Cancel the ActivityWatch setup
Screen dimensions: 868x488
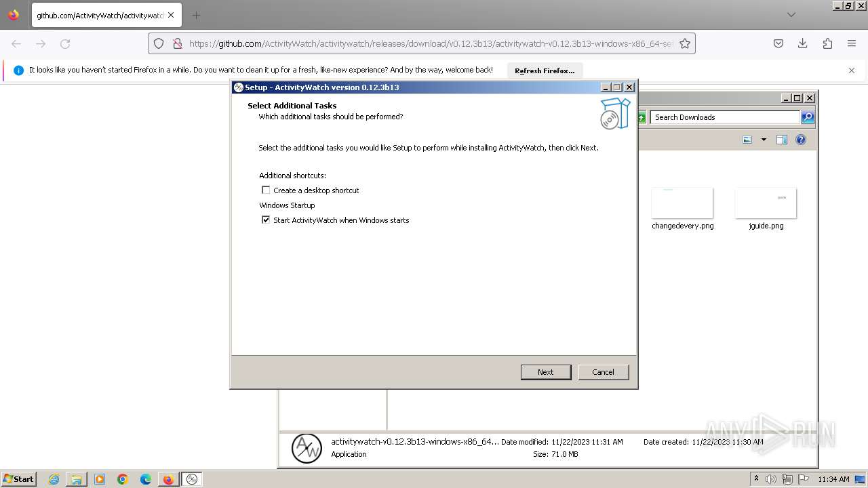point(604,372)
